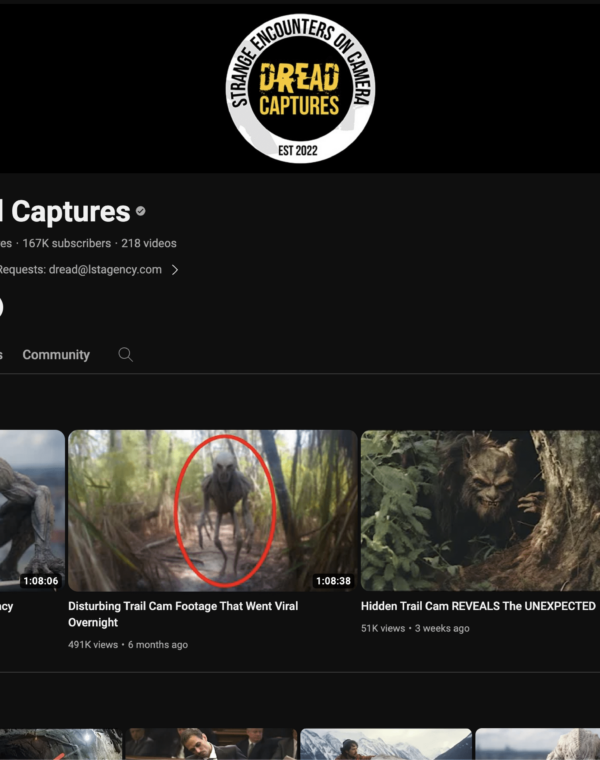Click the 1:08:38 duration badge

333,581
